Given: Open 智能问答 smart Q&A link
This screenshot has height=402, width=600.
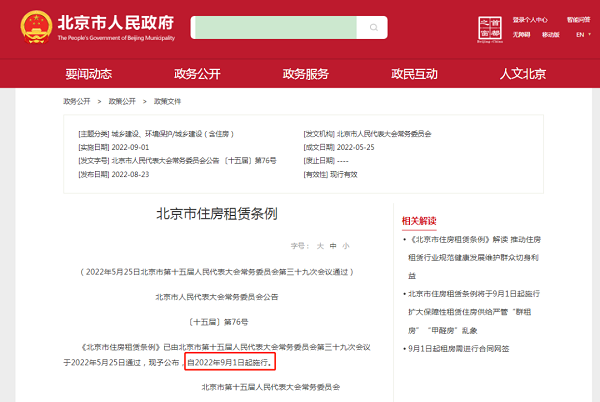Looking at the screenshot, I should coord(577,19).
